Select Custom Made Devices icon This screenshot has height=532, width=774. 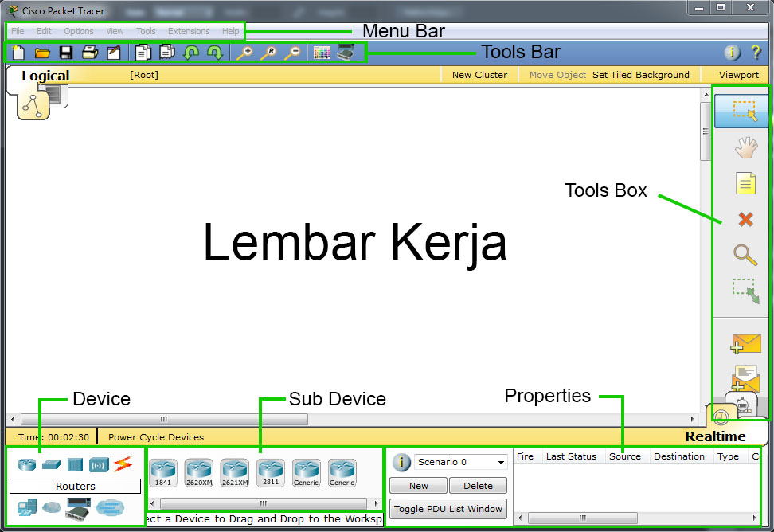pos(79,509)
